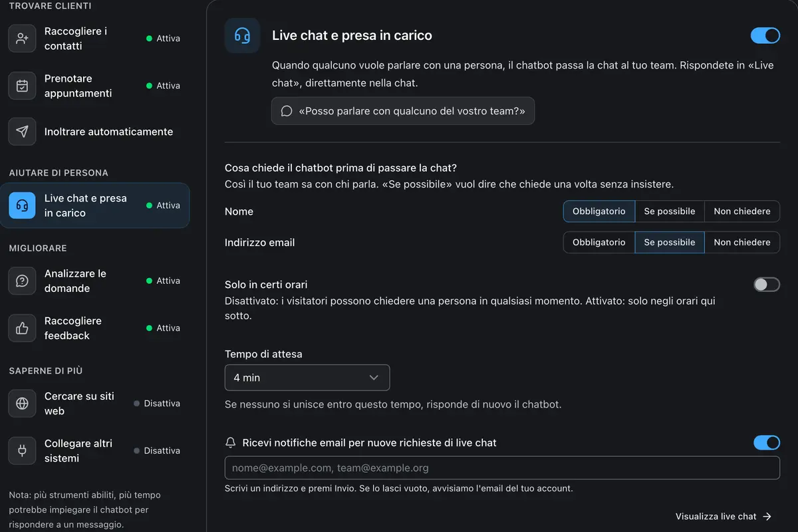Open Raccogliere i contatti in the sidebar
798x532 pixels.
94,39
